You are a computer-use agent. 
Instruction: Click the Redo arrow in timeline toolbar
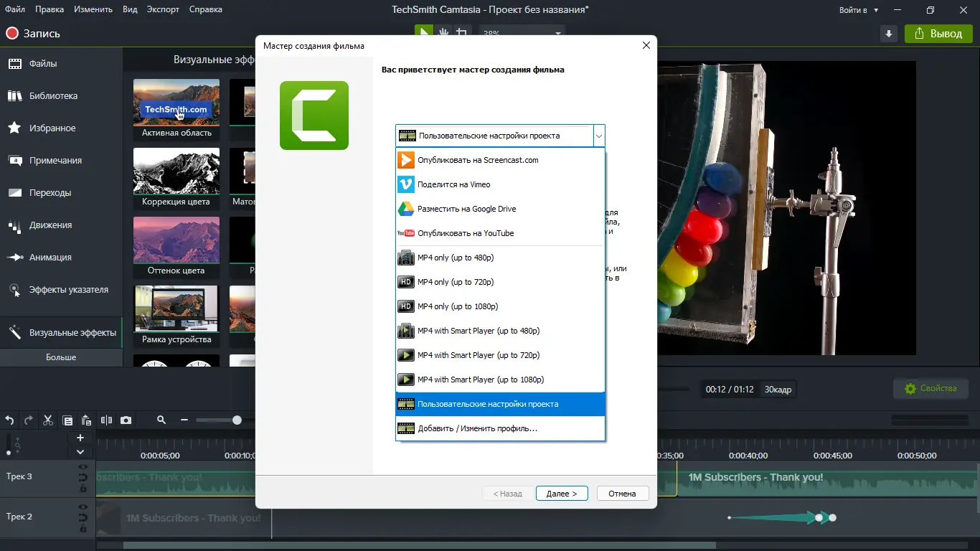[x=29, y=420]
